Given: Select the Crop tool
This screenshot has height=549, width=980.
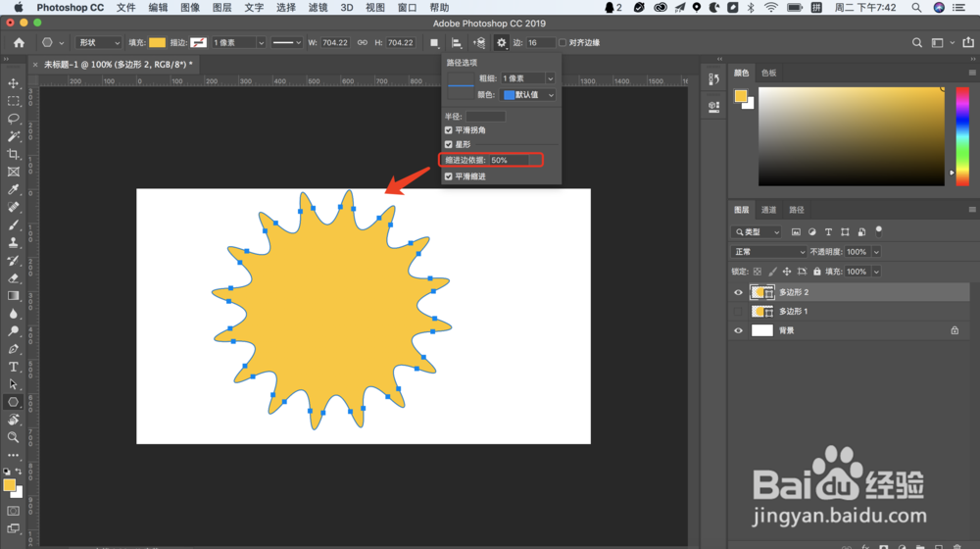Looking at the screenshot, I should coord(13,155).
